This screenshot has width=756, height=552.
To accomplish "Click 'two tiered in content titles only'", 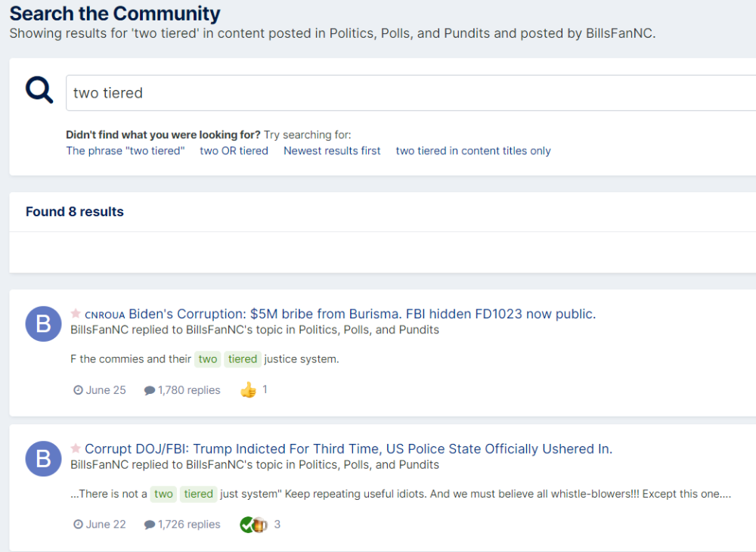I will [x=473, y=151].
